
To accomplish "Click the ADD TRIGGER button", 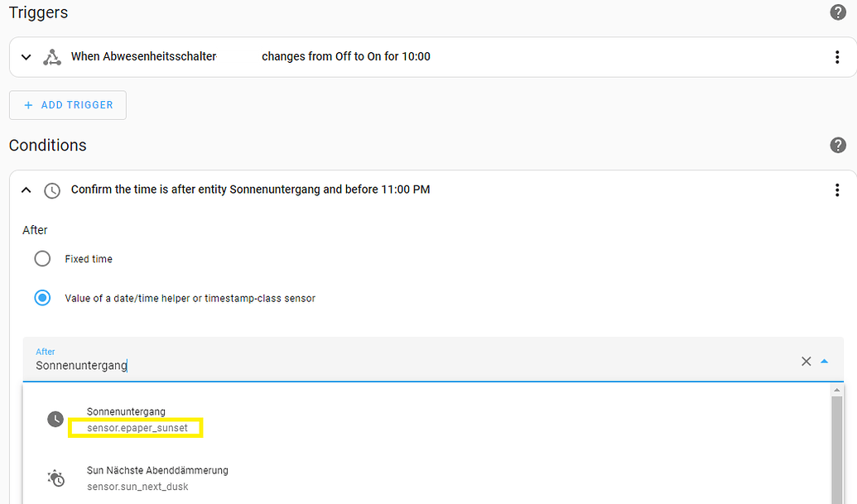I will tap(67, 104).
